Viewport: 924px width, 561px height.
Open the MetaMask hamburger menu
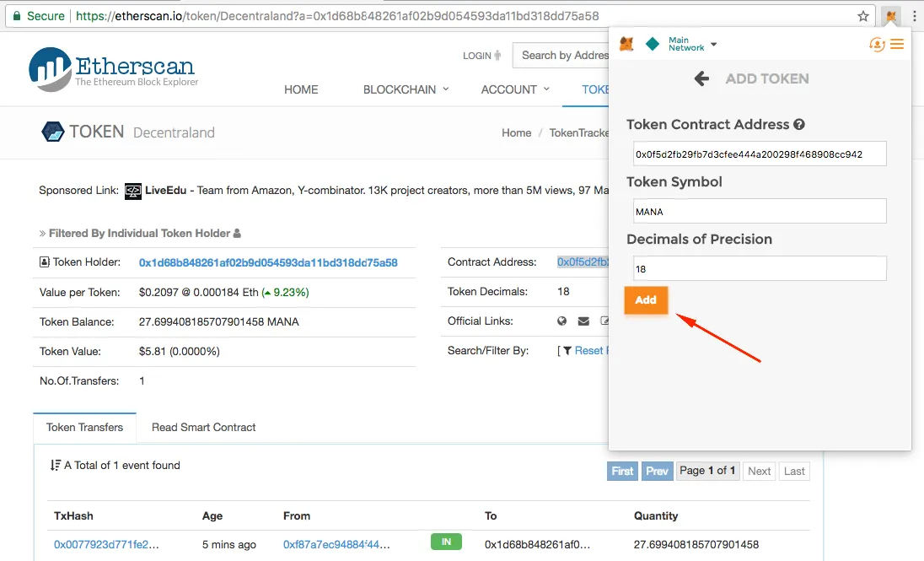coord(897,44)
